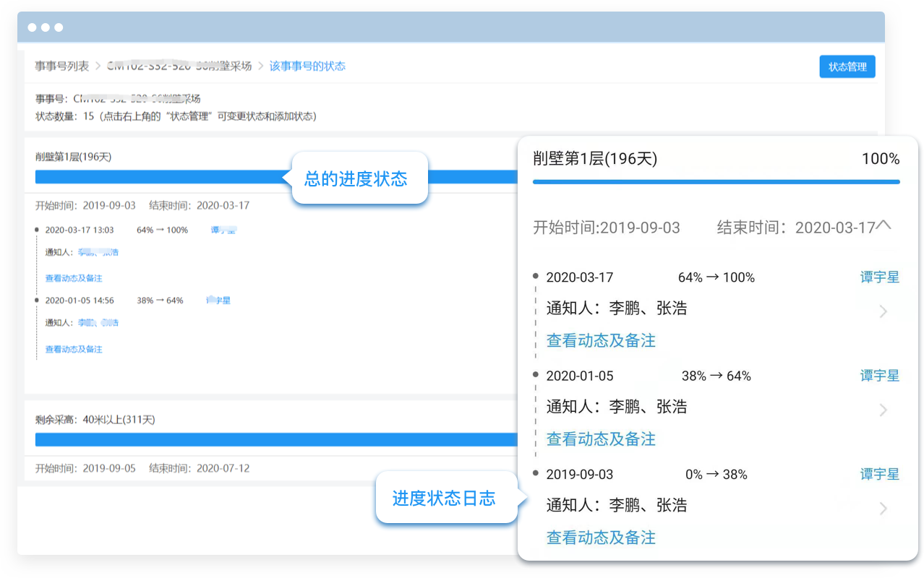Click right arrow in the 38% → 64% entry
Image resolution: width=924 pixels, height=578 pixels.
click(x=883, y=410)
